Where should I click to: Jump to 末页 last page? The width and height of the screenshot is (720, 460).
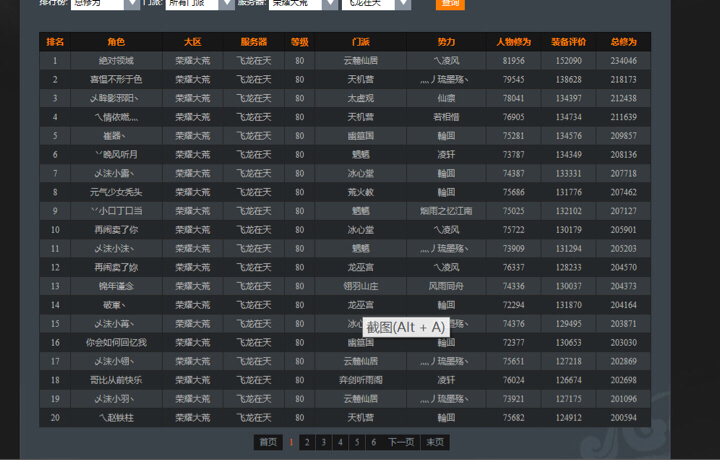435,442
